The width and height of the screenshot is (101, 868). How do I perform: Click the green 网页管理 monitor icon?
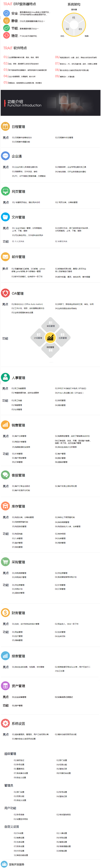point(5,191)
